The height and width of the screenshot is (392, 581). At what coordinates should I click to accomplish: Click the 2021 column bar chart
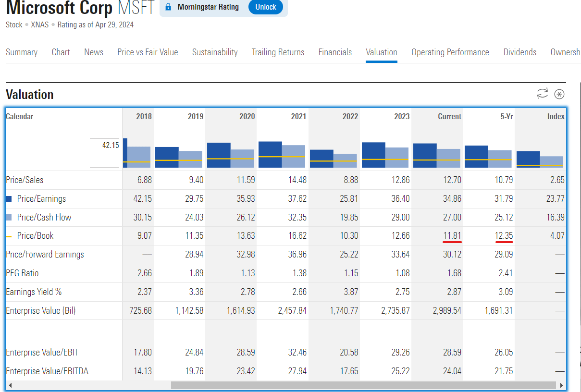pyautogui.click(x=282, y=154)
